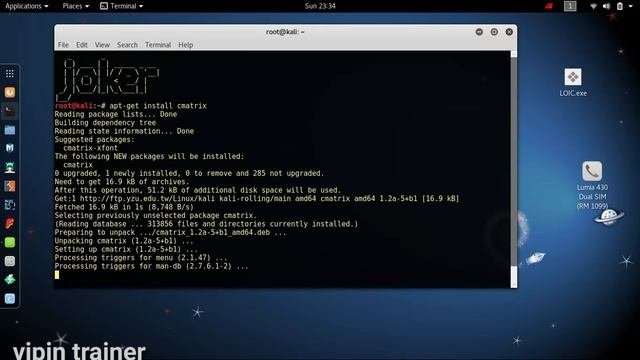This screenshot has height=360, width=640.
Task: Open the gray square dock icon
Action: pyautogui.click(x=10, y=261)
